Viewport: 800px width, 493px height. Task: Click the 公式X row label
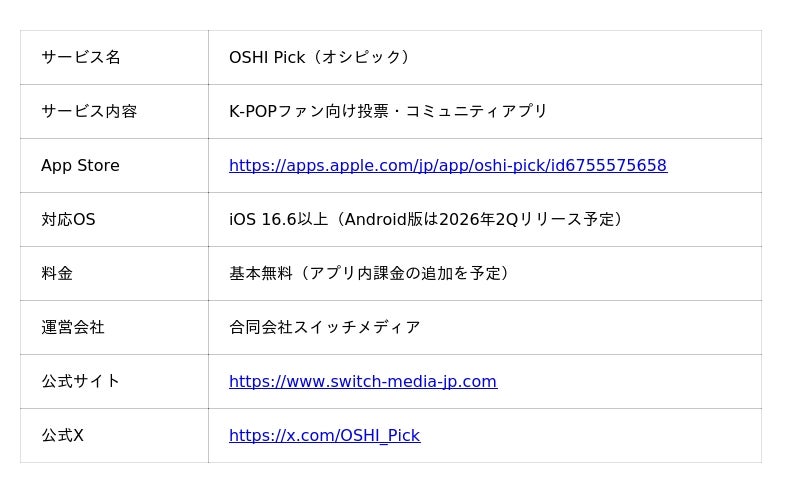pos(62,436)
